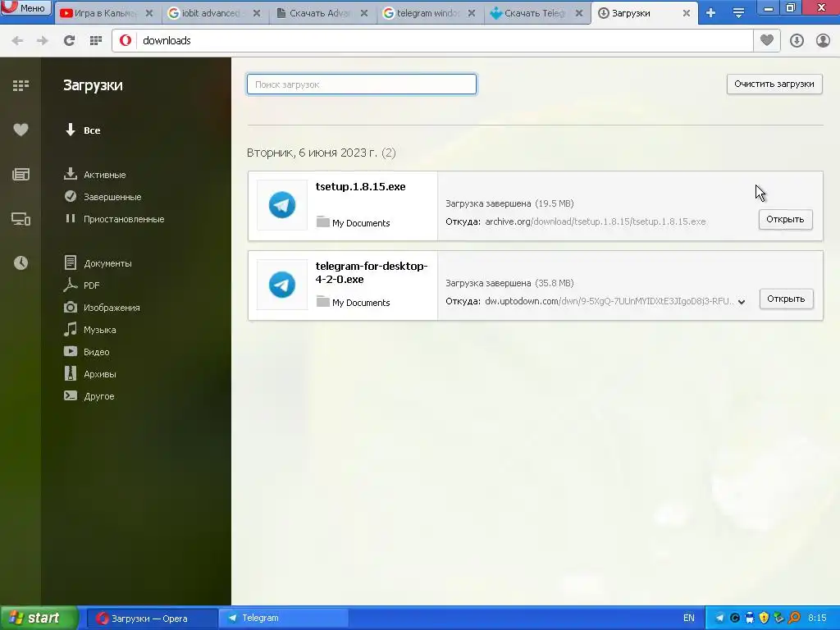The width and height of the screenshot is (840, 630).
Task: Click the tsetup.1.8.15.exe file name
Action: [361, 186]
